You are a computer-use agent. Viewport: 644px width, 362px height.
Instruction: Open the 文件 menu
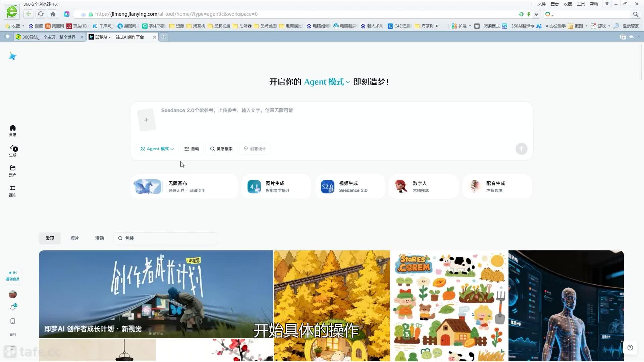(541, 4)
